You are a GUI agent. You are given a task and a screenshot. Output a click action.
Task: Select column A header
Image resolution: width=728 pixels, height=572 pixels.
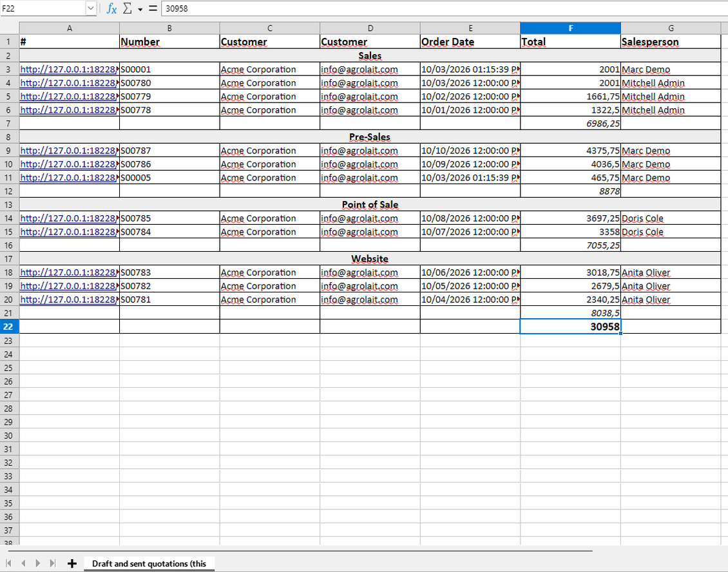click(69, 28)
